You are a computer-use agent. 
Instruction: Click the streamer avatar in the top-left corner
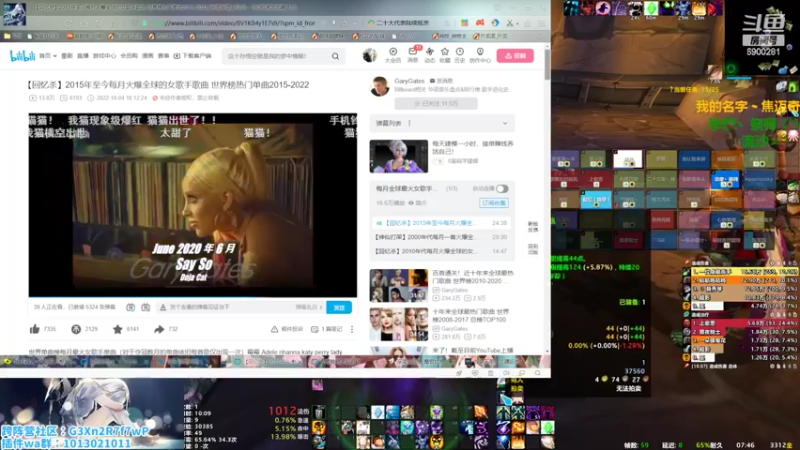tap(14, 13)
